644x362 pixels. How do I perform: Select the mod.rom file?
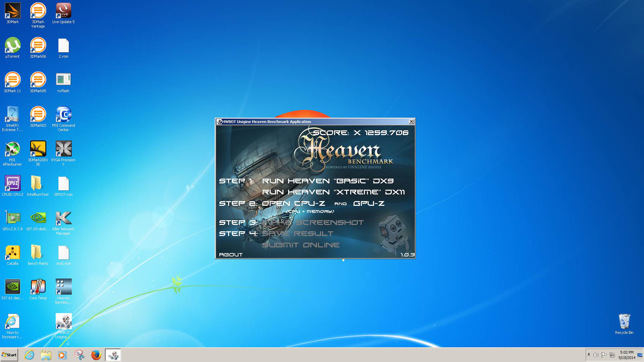tap(63, 255)
